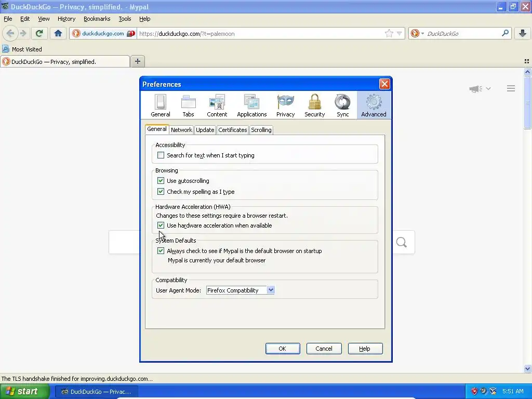Click the DuckDuckGo toolbar search field
The width and height of the screenshot is (532, 399).
[463, 34]
